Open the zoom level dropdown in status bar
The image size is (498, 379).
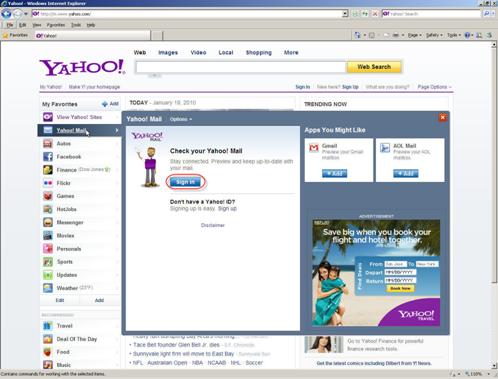pos(488,374)
